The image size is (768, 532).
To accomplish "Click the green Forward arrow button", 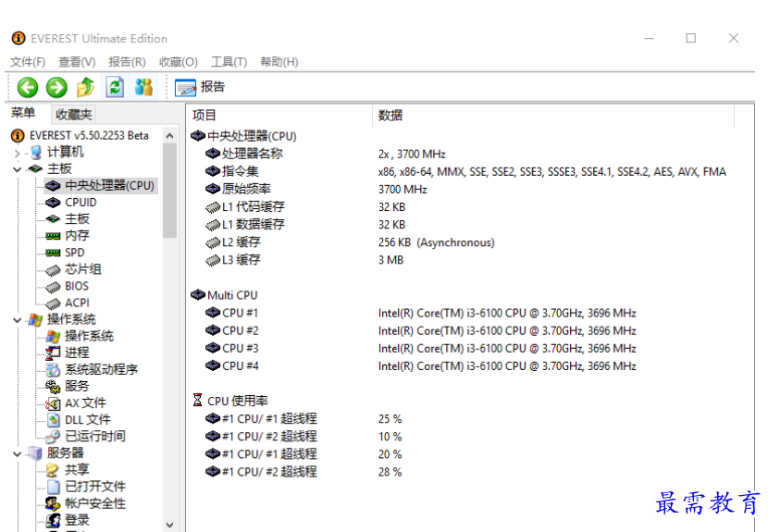I will point(56,88).
